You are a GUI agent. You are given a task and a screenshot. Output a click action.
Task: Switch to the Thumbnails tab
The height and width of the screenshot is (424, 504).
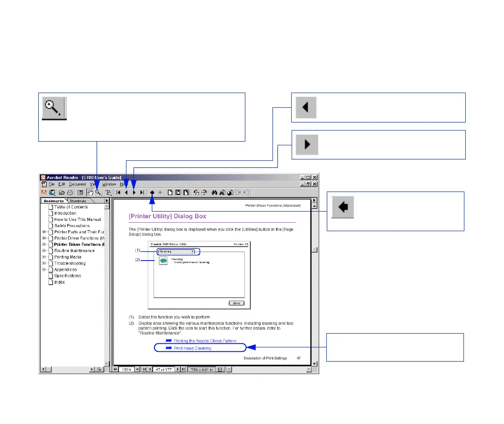78,201
